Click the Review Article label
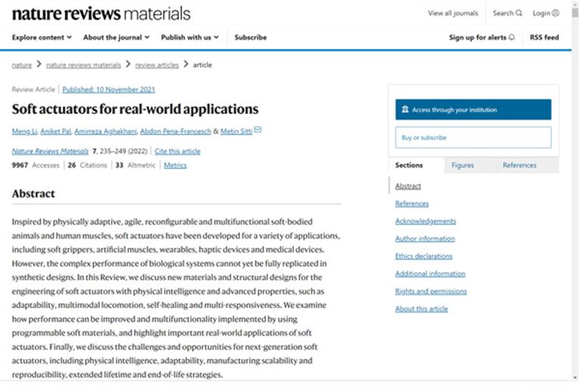584x392 pixels. [33, 90]
